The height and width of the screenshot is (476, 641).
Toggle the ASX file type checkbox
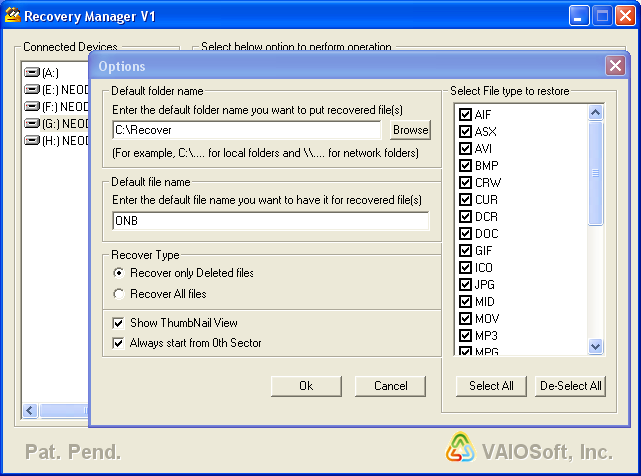[x=465, y=131]
